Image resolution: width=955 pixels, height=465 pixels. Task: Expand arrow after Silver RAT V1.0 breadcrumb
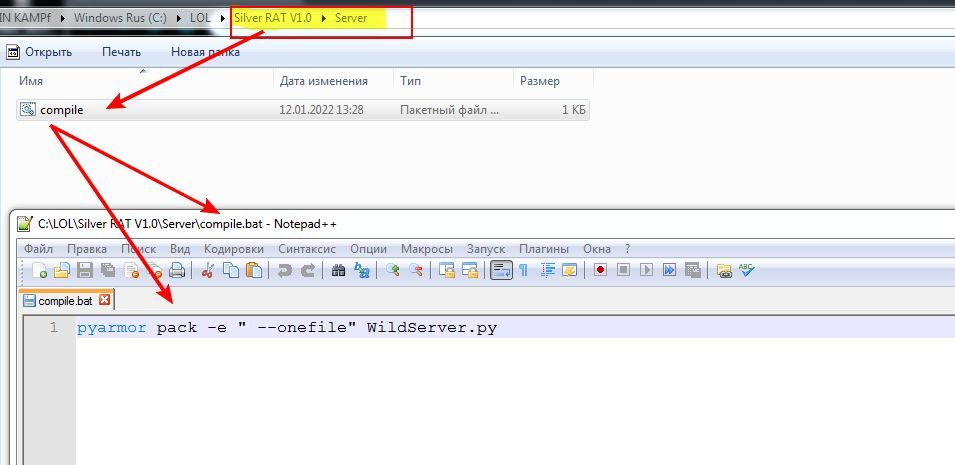click(323, 18)
